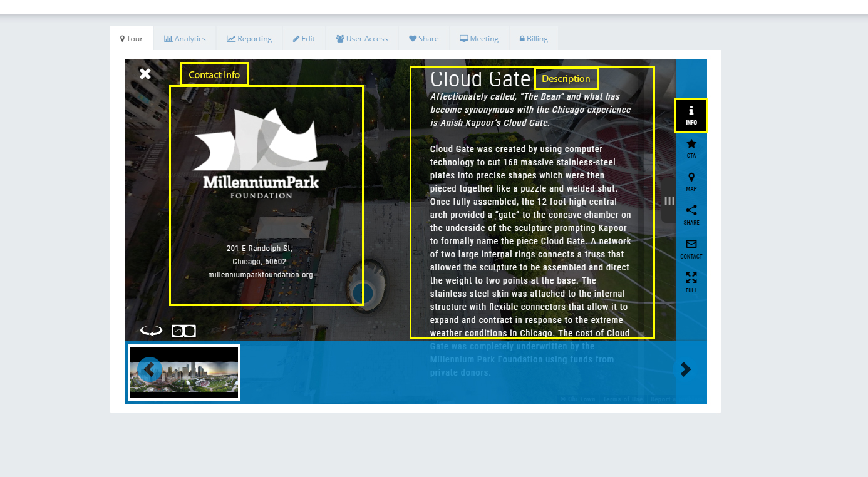Open the Tour tab

132,38
